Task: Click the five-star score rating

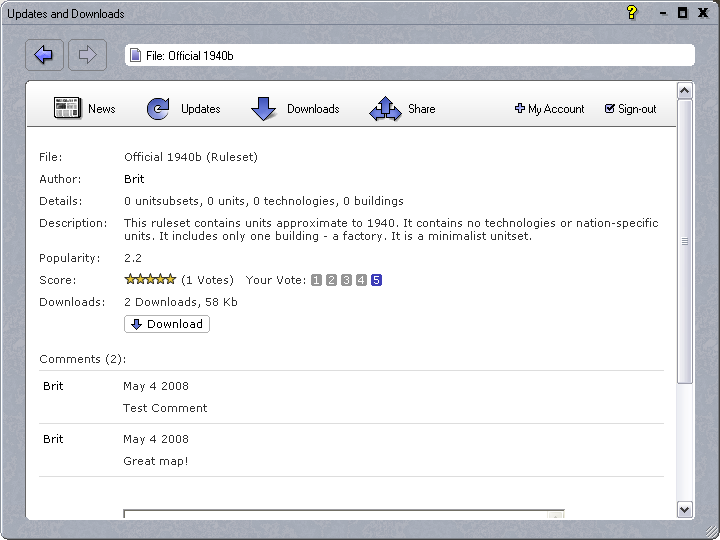Action: [x=150, y=280]
